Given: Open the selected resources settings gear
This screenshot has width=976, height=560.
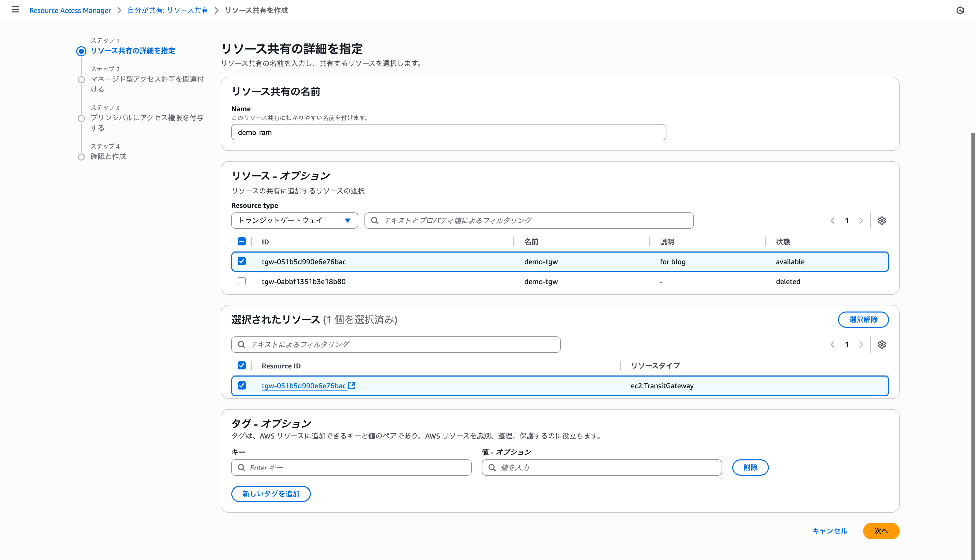Looking at the screenshot, I should (882, 345).
